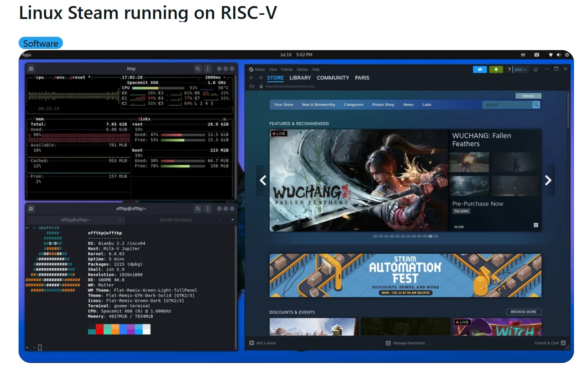Expand the paris account dropdown
Image resolution: width=588 pixels, height=369 pixels.
point(520,69)
